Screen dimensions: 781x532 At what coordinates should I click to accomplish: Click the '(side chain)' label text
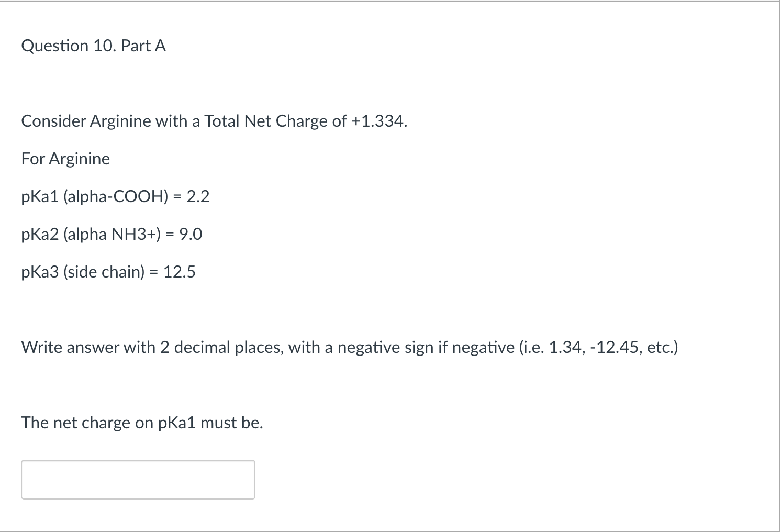tap(104, 272)
